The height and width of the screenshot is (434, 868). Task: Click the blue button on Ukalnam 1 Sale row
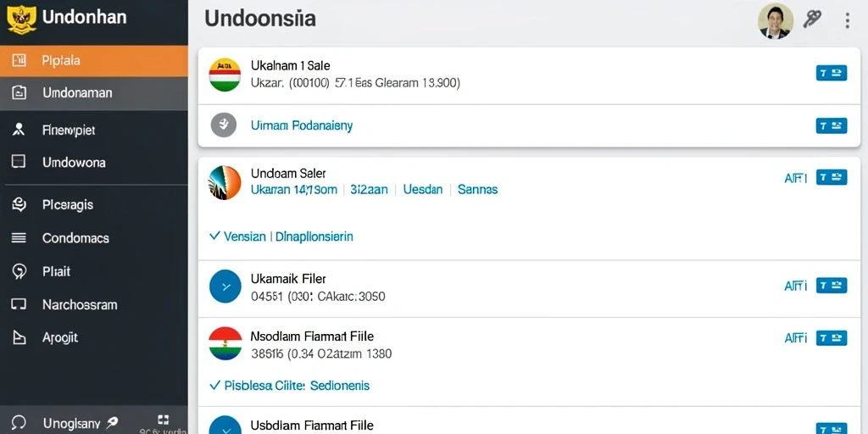pos(832,73)
